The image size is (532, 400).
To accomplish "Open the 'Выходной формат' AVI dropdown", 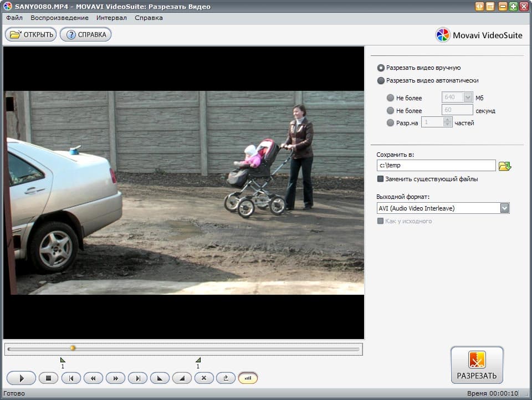I will (504, 208).
